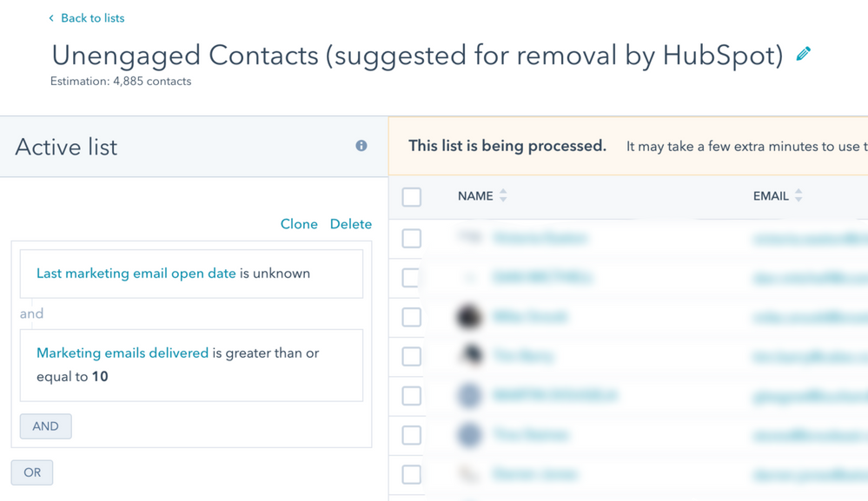Sort contacts by the EMAIL column arrows
The width and height of the screenshot is (868, 501).
coord(798,195)
